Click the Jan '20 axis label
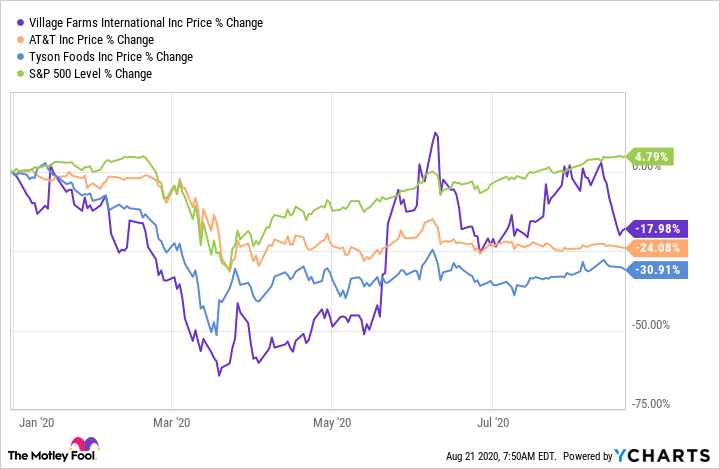720x469 pixels. (x=36, y=423)
